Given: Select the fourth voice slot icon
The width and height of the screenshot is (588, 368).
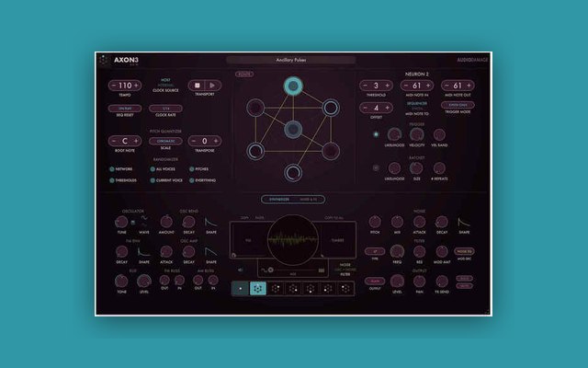Looking at the screenshot, I should (293, 288).
